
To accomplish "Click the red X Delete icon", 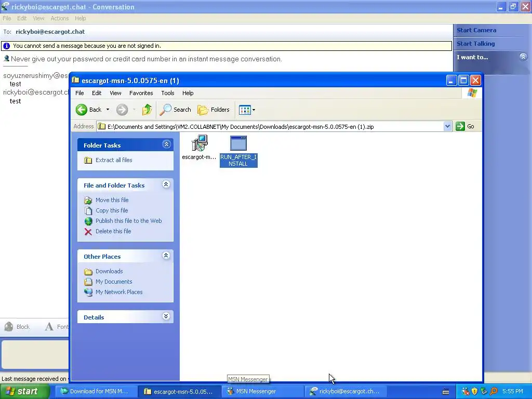I will pos(88,232).
